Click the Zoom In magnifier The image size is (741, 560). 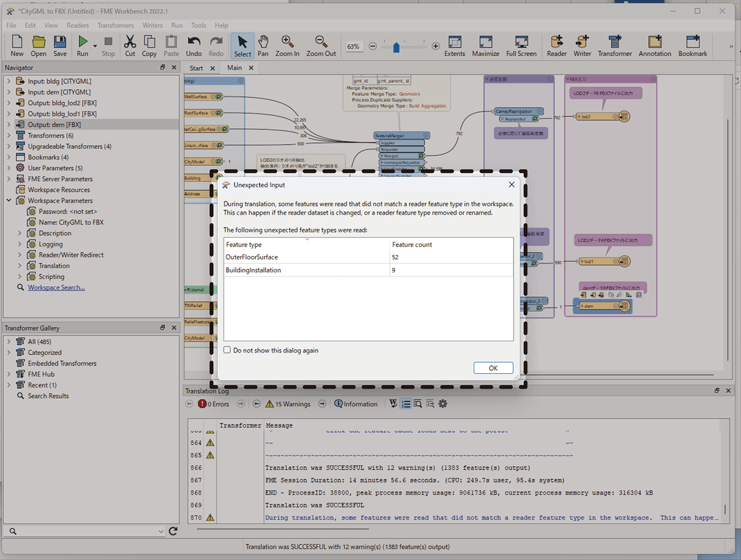pyautogui.click(x=287, y=46)
